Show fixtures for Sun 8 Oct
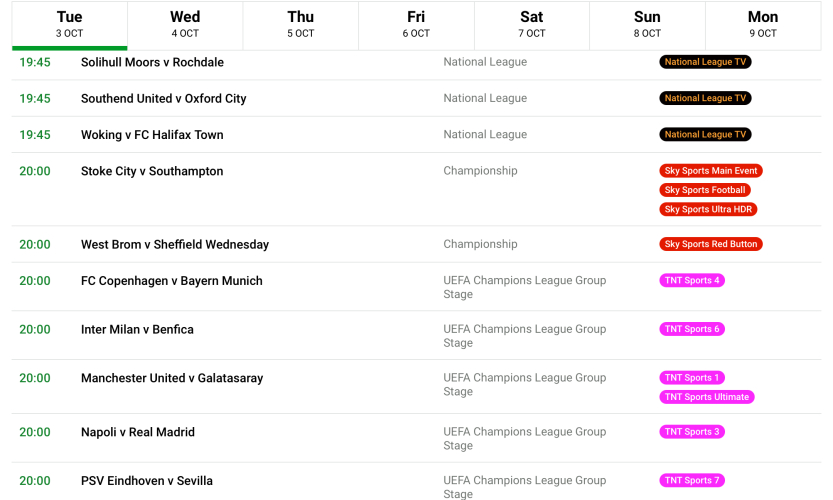Screen dimensions: 833x500 click(647, 24)
